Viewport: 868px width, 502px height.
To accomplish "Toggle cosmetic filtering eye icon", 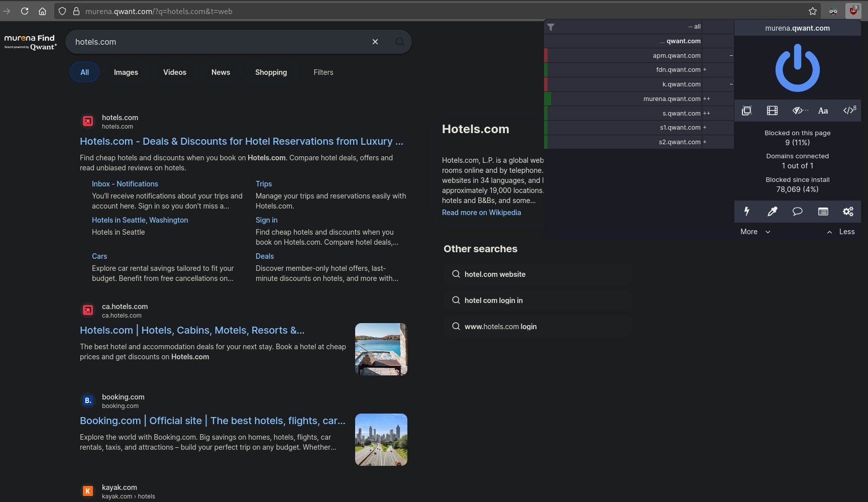I will [798, 111].
